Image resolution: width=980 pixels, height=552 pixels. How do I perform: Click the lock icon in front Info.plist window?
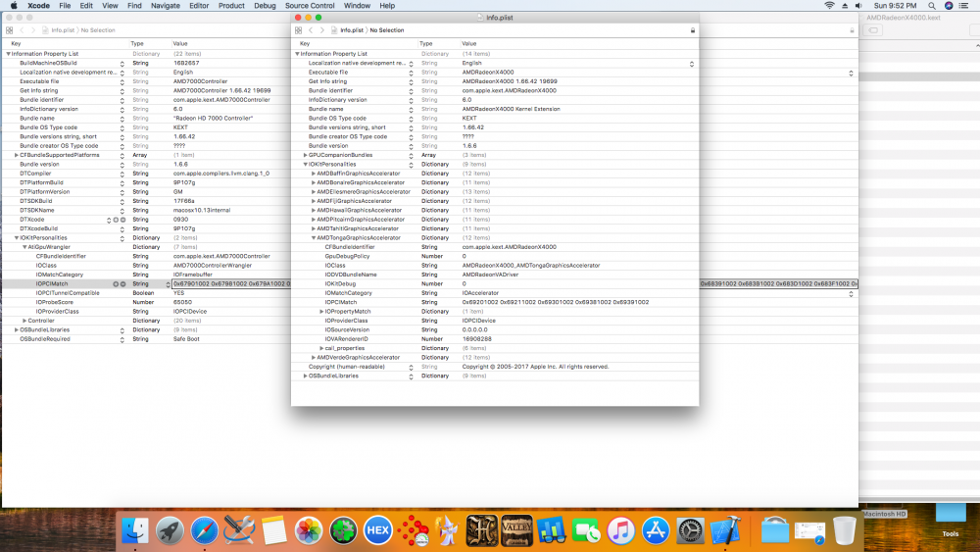coord(693,30)
